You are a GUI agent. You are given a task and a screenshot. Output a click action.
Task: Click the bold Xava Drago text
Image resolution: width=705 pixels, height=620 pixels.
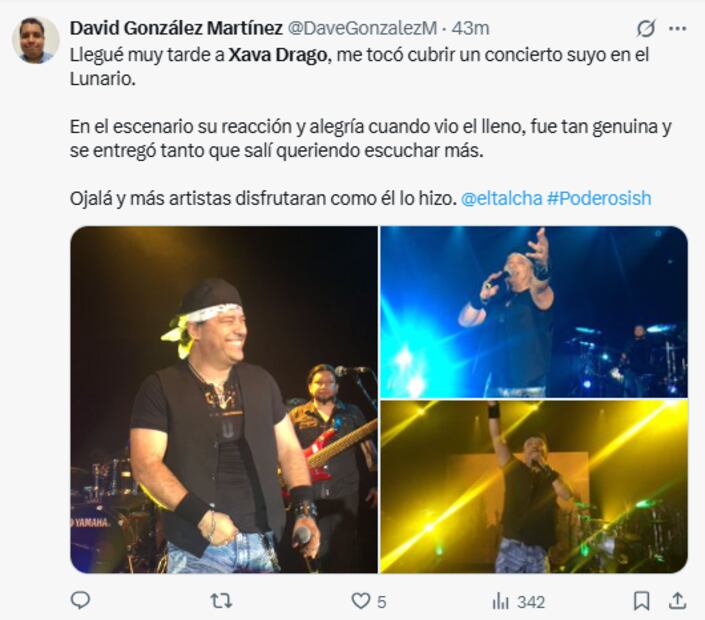[x=277, y=55]
